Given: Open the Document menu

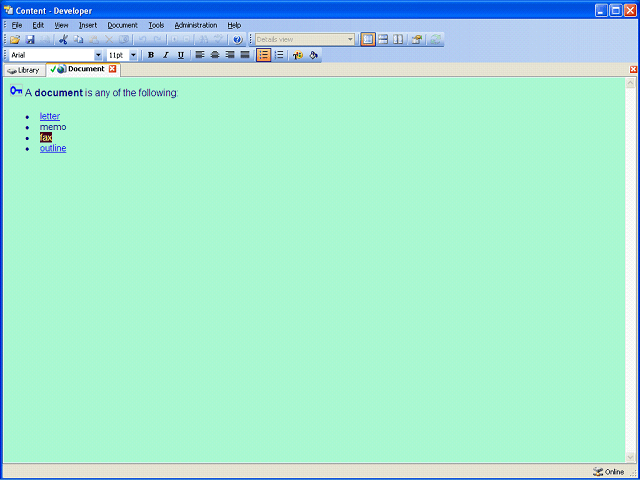Looking at the screenshot, I should 122,25.
